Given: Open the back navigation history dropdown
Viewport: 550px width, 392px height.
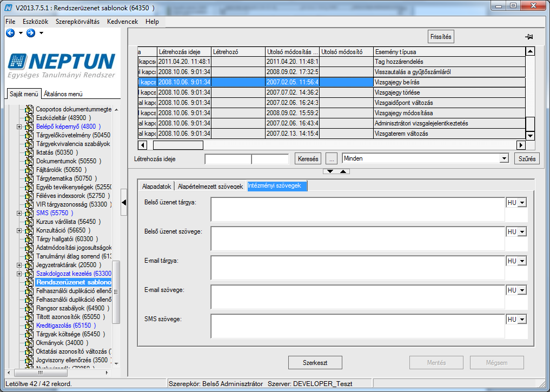Looking at the screenshot, I should click(21, 33).
